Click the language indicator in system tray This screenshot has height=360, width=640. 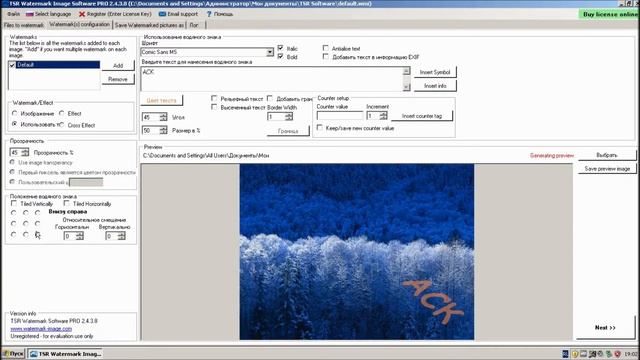click(x=565, y=353)
